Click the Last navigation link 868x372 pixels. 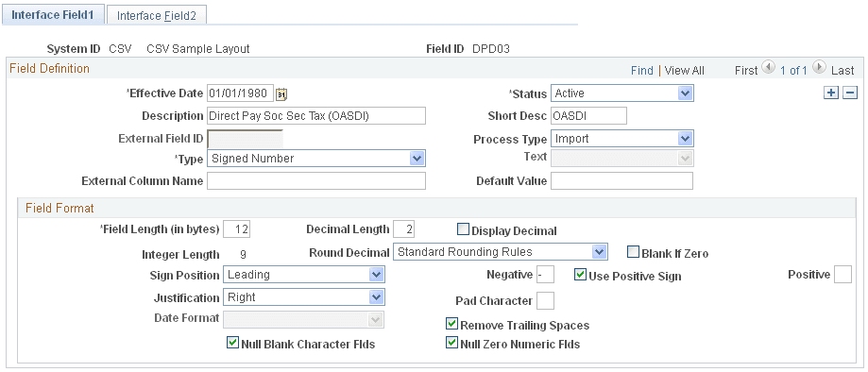pos(842,70)
